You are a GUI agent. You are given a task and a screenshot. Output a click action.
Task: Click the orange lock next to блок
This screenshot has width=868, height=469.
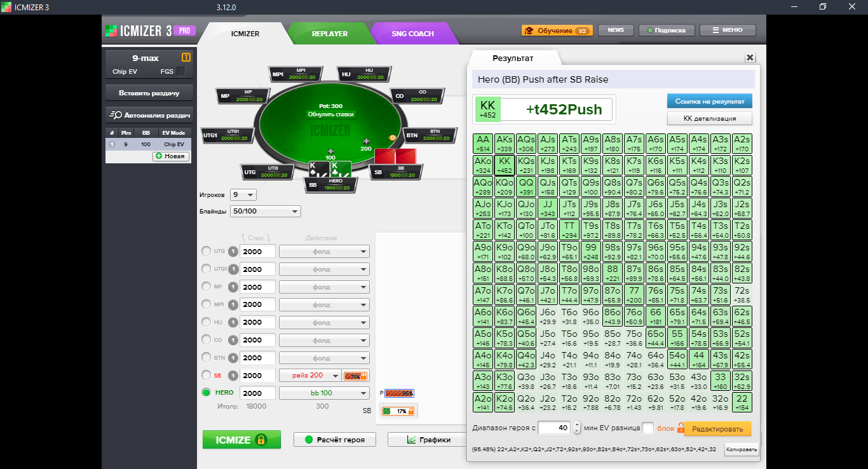[x=681, y=428]
